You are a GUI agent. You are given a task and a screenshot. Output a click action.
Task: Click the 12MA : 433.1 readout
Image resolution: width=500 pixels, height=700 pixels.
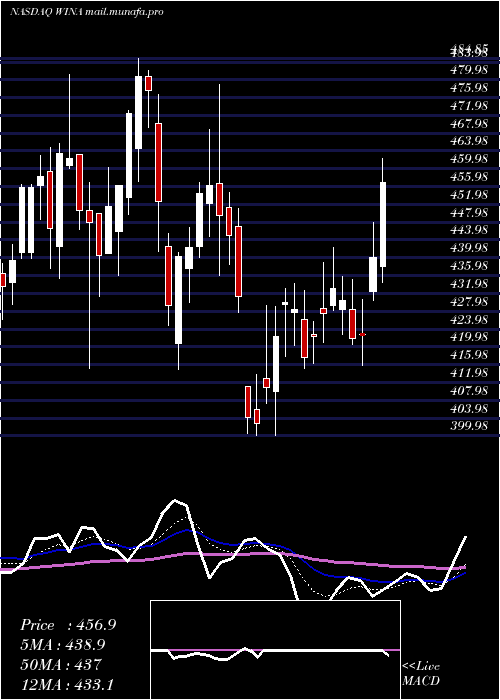click(x=68, y=684)
